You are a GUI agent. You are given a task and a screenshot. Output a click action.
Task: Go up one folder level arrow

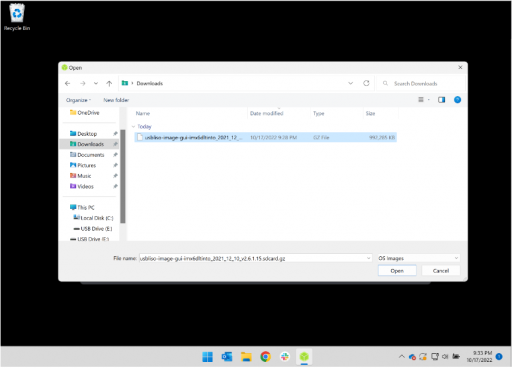(x=109, y=83)
